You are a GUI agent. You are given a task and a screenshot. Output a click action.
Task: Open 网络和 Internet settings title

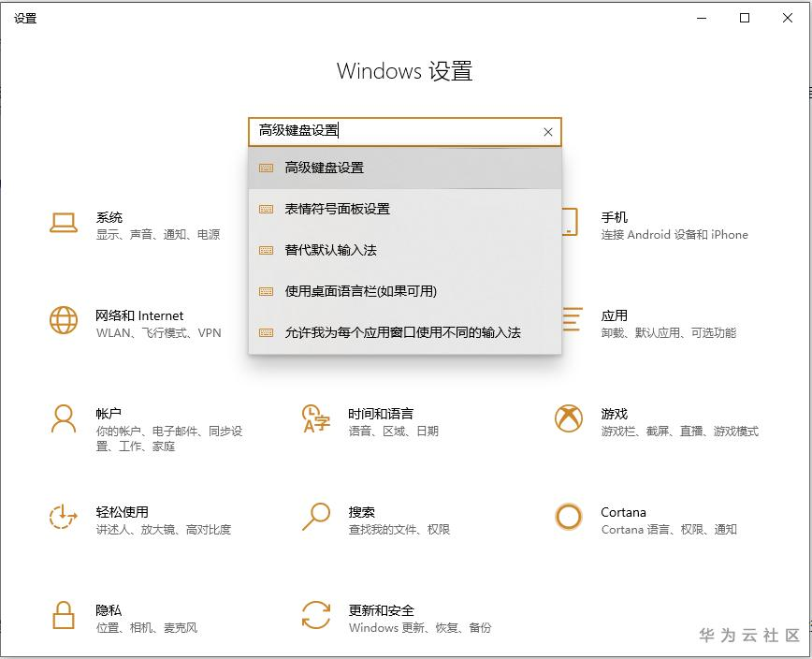click(139, 315)
